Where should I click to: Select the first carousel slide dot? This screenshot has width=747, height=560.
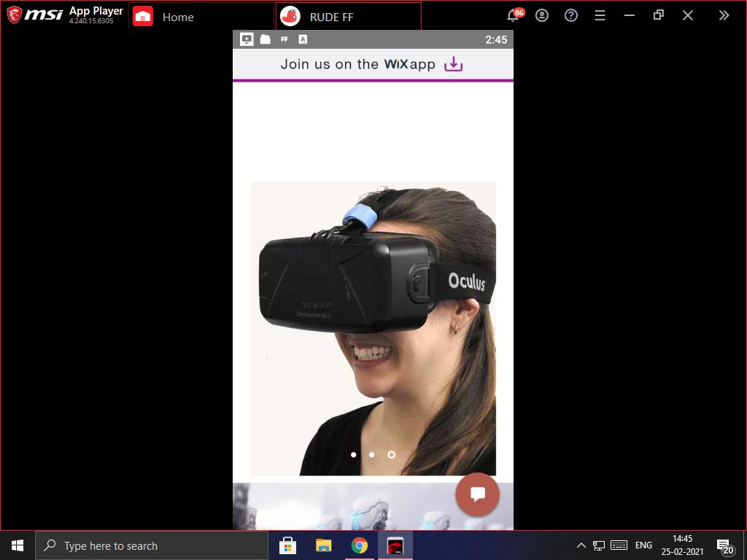click(354, 455)
